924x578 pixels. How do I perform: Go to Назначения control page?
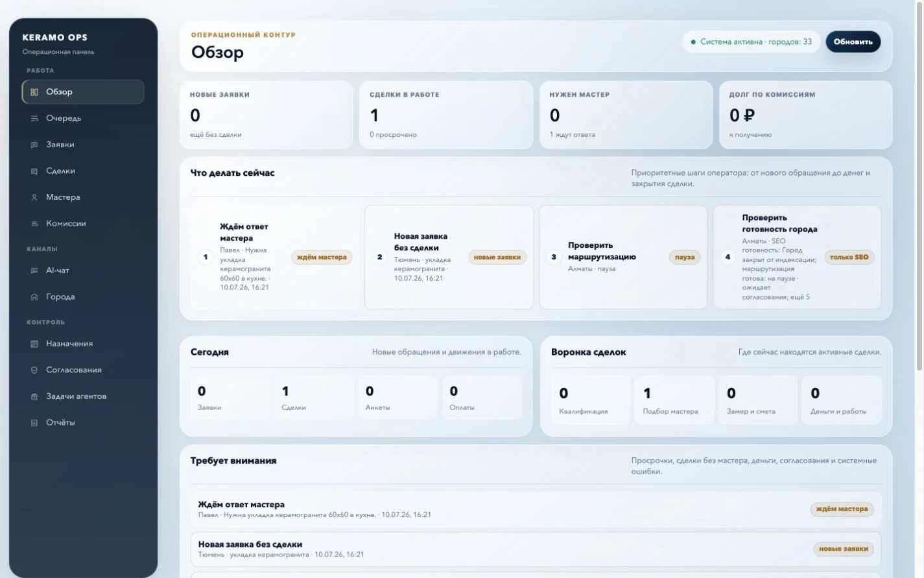[83, 344]
